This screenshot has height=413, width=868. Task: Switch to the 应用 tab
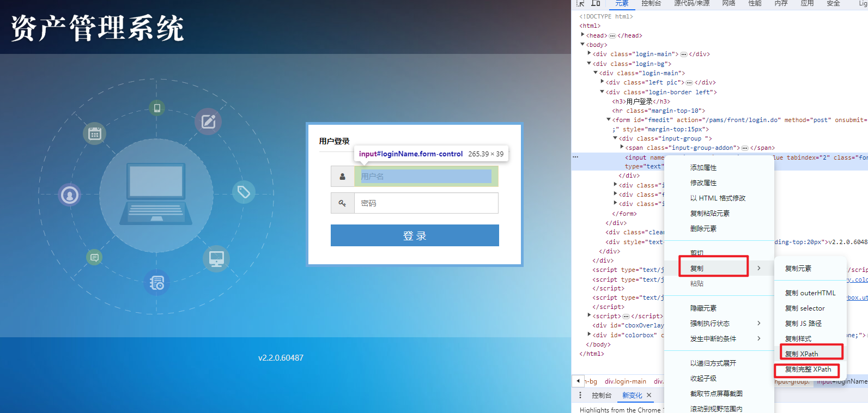pyautogui.click(x=807, y=3)
